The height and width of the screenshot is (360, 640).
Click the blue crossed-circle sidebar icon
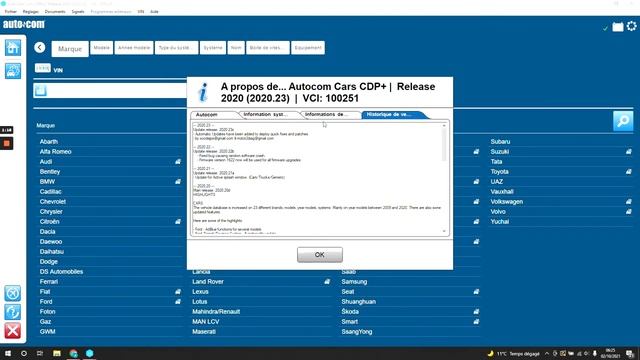click(x=13, y=293)
